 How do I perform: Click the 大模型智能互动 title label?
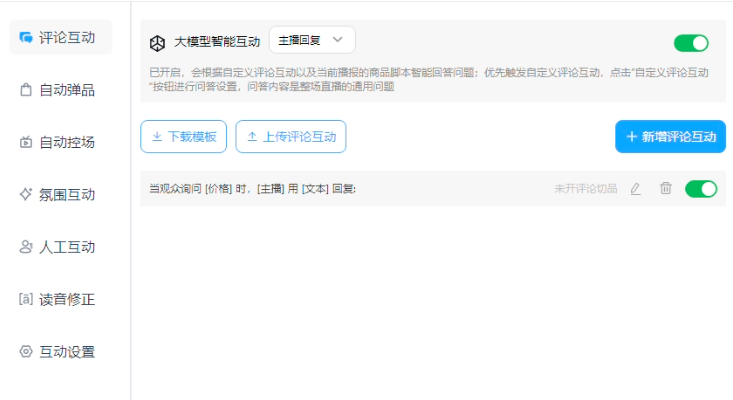217,42
